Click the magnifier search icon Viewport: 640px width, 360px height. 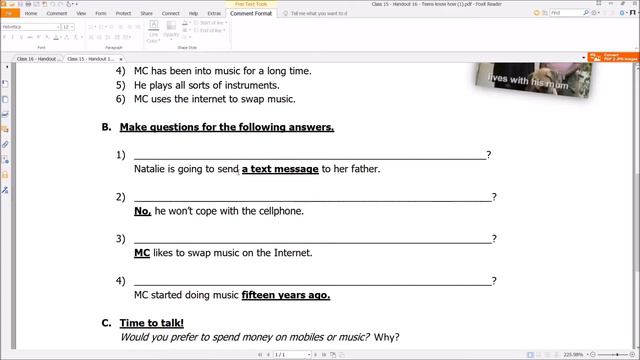(586, 13)
